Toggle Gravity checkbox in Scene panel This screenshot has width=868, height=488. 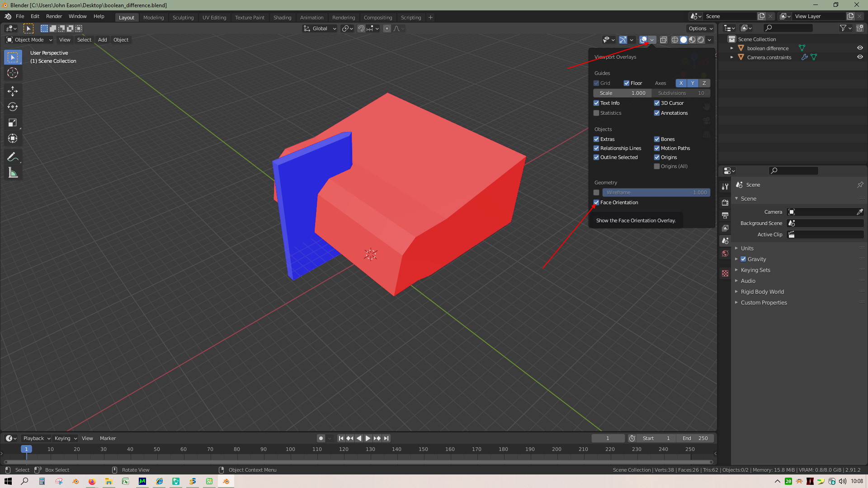pos(743,259)
